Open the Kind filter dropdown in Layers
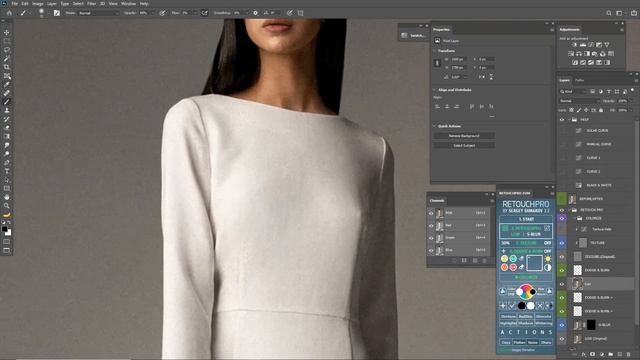The image size is (640, 360). pyautogui.click(x=574, y=91)
